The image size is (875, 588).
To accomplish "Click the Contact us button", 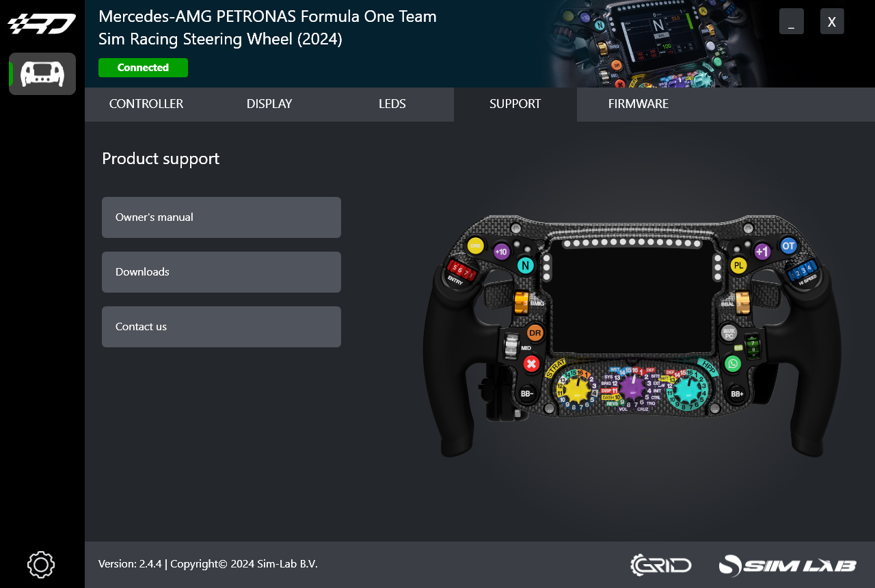I will tap(221, 327).
